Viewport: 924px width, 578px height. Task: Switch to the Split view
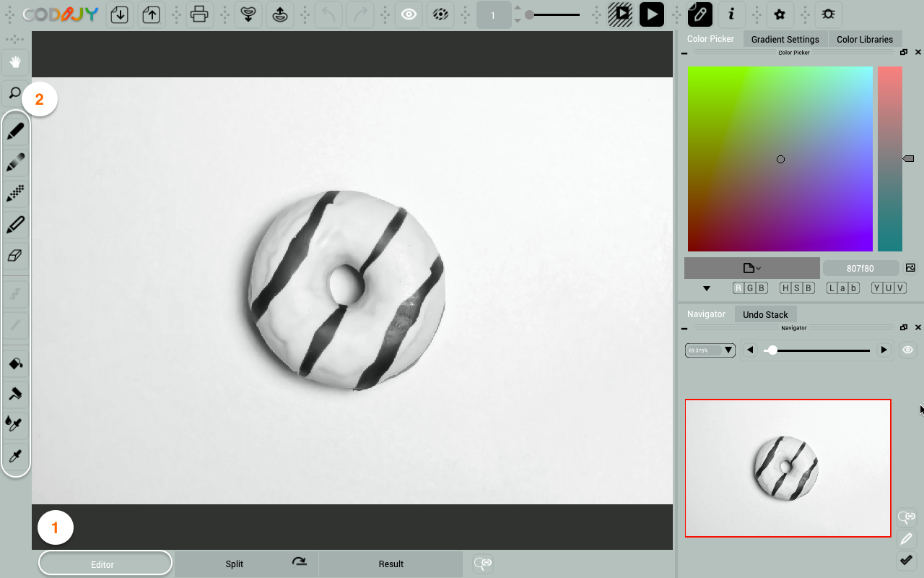235,564
